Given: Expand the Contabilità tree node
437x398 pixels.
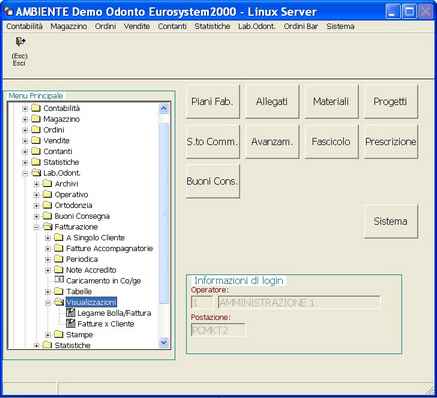Looking at the screenshot, I should pos(25,109).
